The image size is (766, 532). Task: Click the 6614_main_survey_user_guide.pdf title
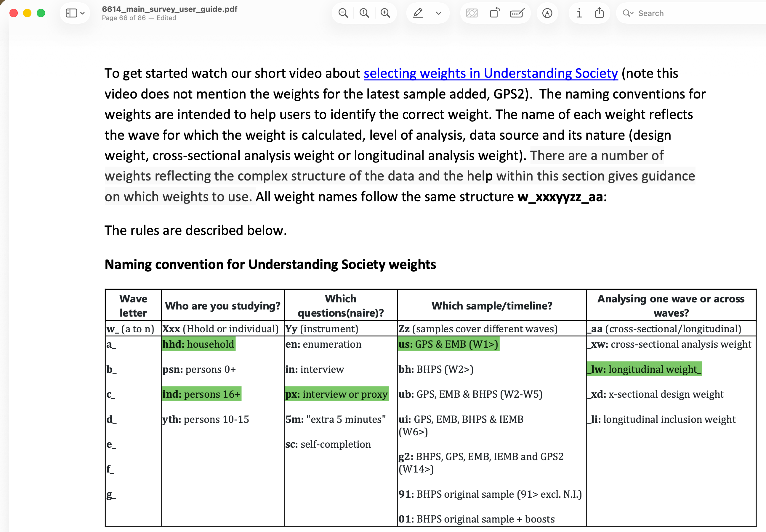[x=169, y=9]
